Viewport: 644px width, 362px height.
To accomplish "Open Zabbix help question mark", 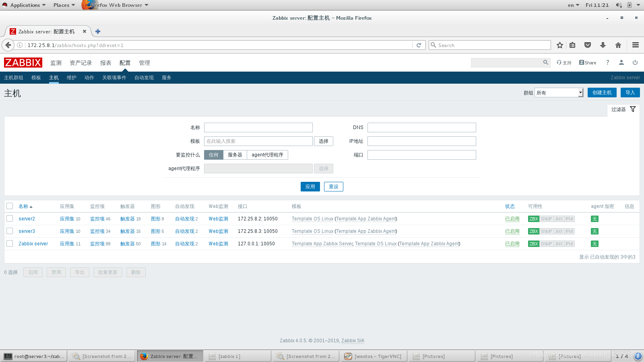I will pos(608,62).
